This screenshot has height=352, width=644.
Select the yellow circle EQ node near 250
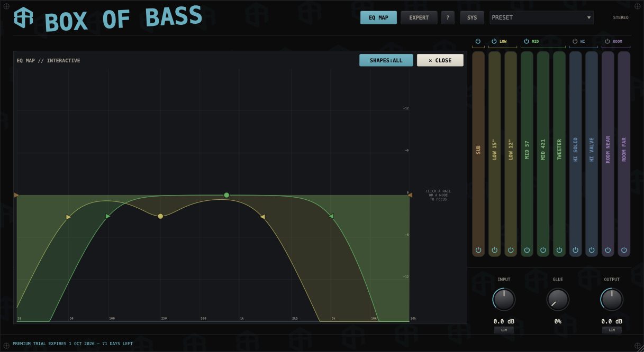point(160,216)
